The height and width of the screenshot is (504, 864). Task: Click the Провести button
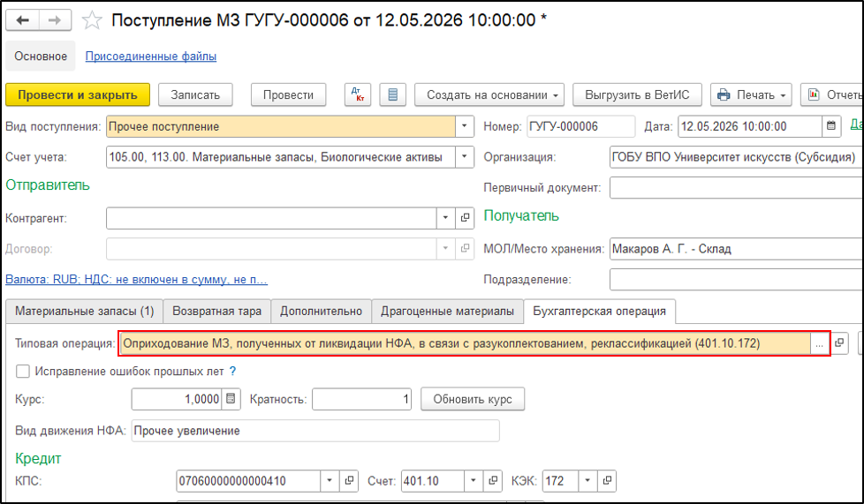288,94
